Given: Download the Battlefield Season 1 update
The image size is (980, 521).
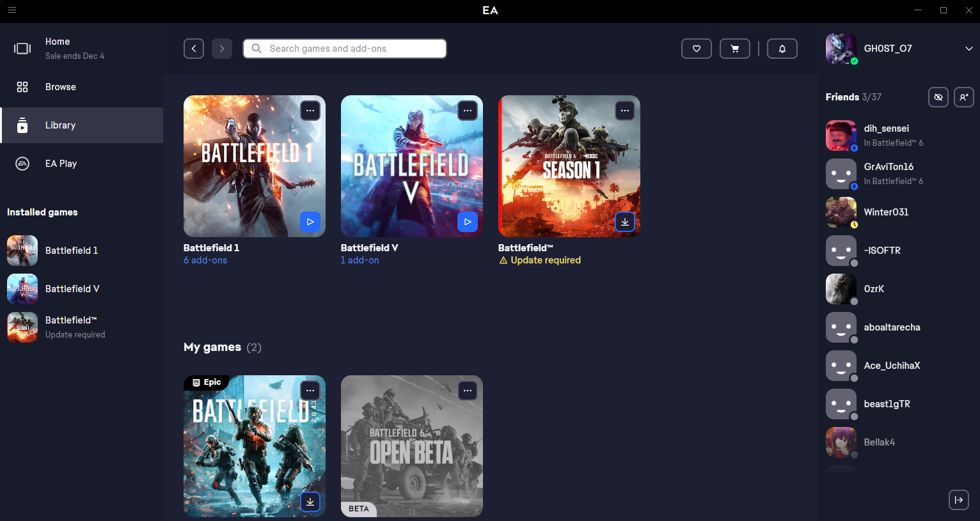Looking at the screenshot, I should click(625, 222).
